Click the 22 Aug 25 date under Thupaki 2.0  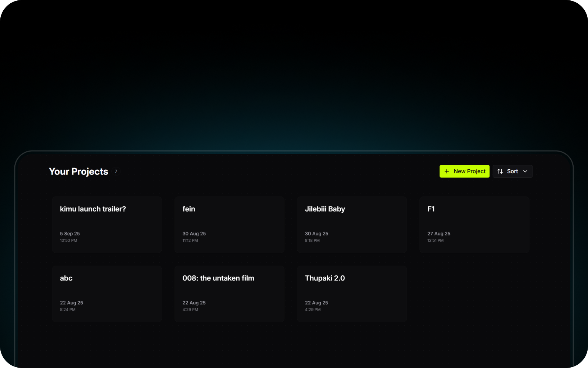[x=316, y=303]
